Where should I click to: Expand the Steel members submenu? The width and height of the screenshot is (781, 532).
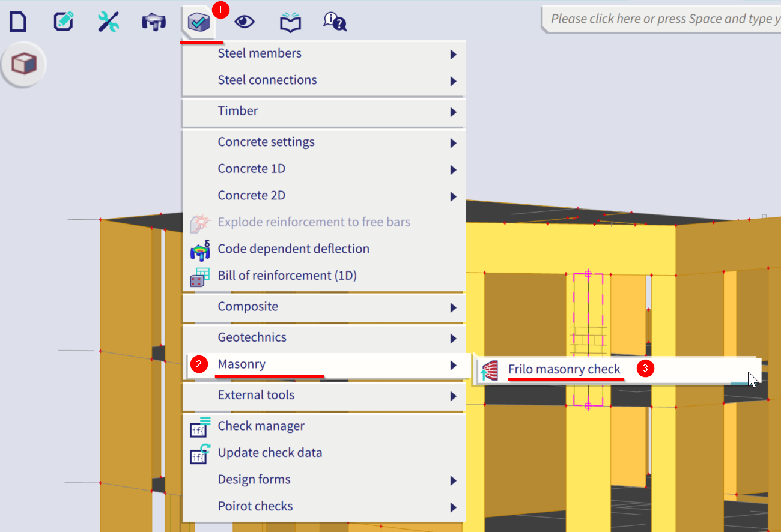[260, 53]
